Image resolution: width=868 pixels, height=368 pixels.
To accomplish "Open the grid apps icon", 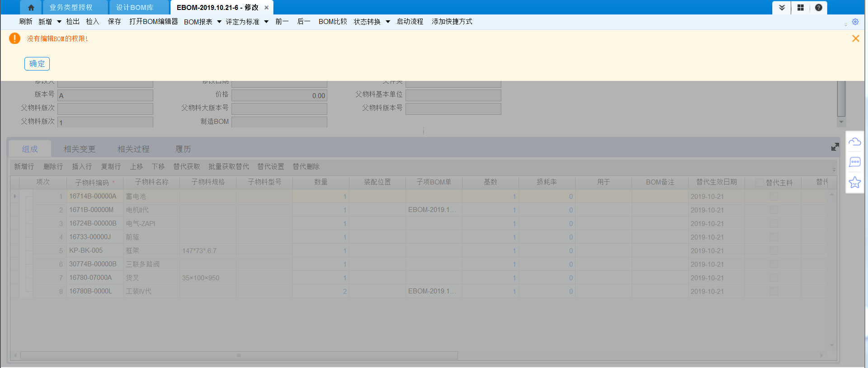I will pyautogui.click(x=800, y=8).
